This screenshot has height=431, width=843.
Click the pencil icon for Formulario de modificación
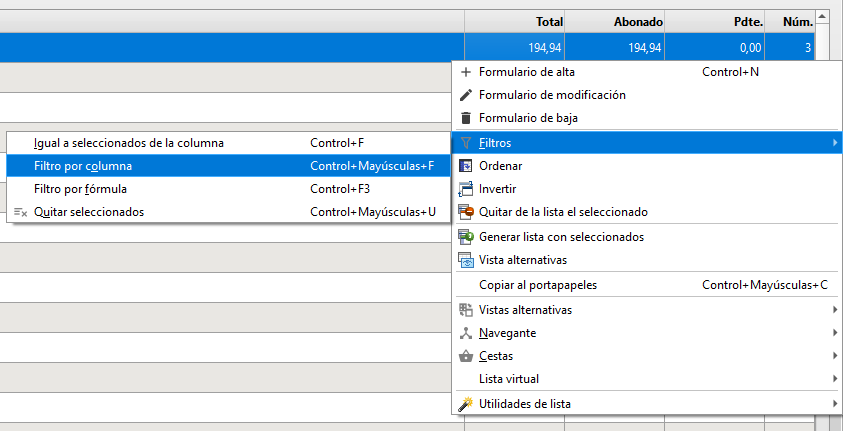[x=465, y=95]
